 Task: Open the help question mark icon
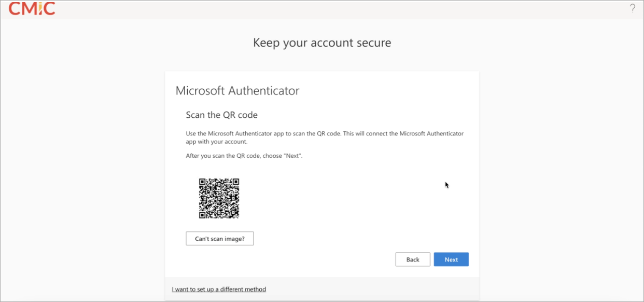tap(632, 8)
